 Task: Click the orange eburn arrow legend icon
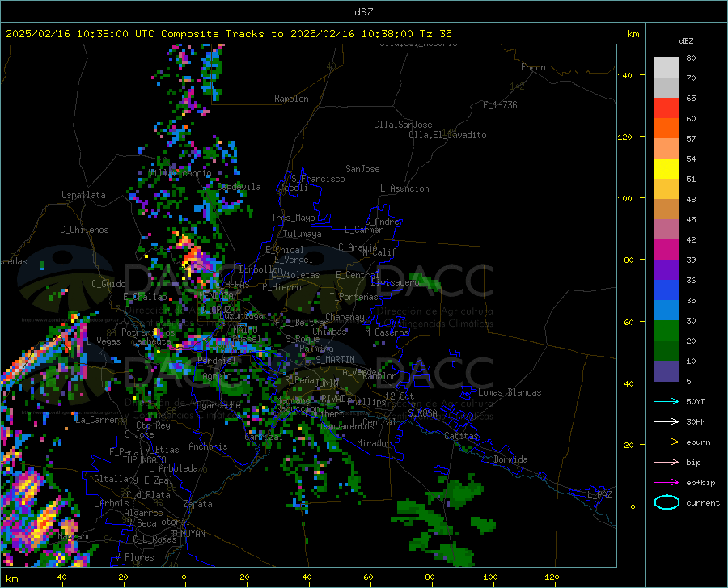coord(667,442)
